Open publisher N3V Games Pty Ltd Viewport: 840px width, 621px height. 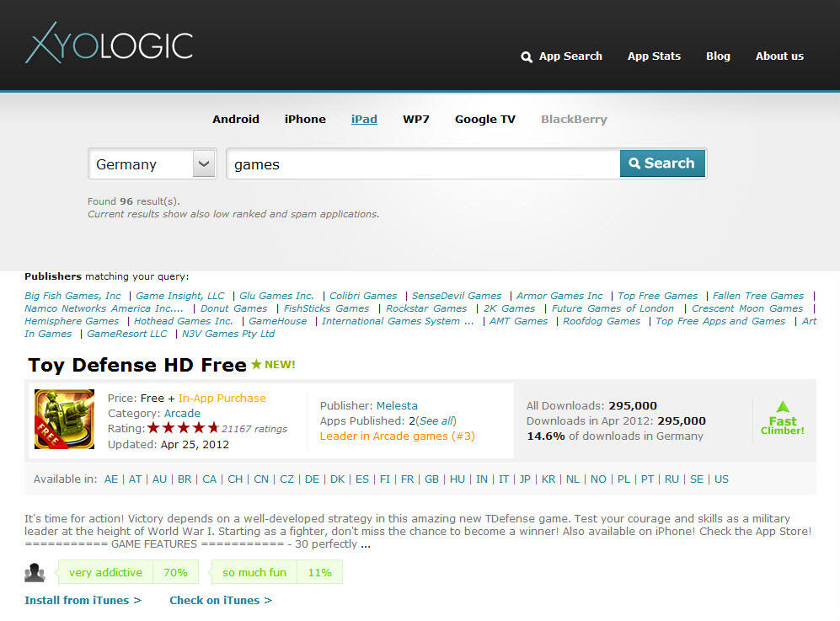pyautogui.click(x=228, y=334)
